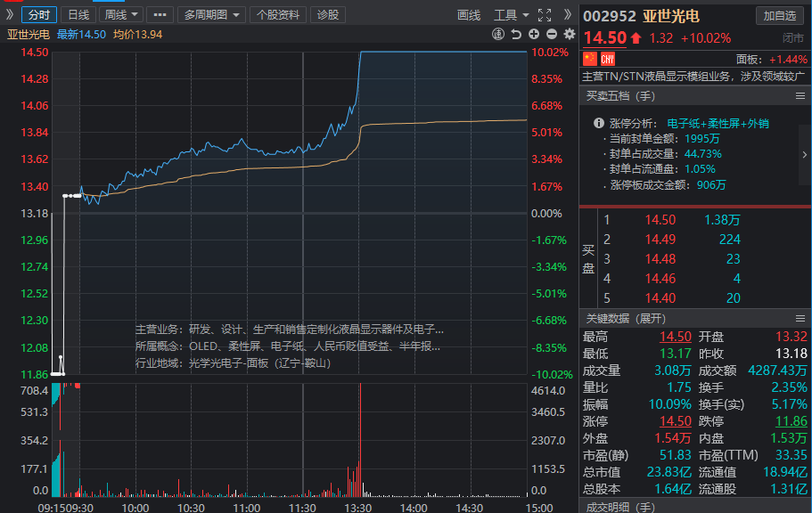The image size is (812, 513).
Task: Open the 面板 sector link showing +1.44%
Action: [772, 59]
